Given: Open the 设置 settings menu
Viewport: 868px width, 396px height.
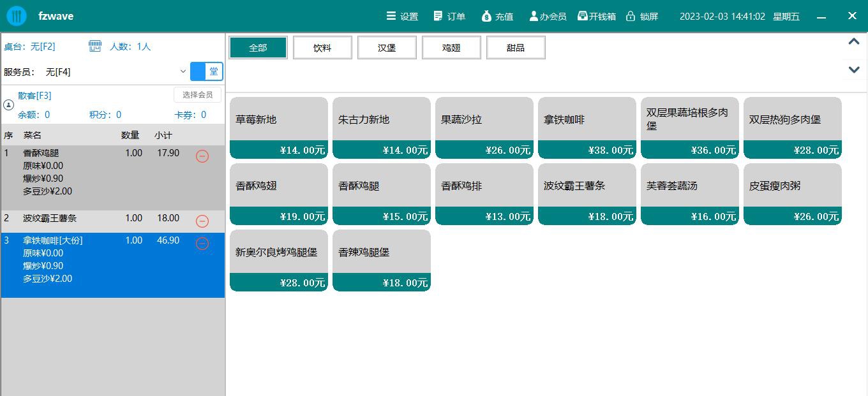Looking at the screenshot, I should coord(401,16).
